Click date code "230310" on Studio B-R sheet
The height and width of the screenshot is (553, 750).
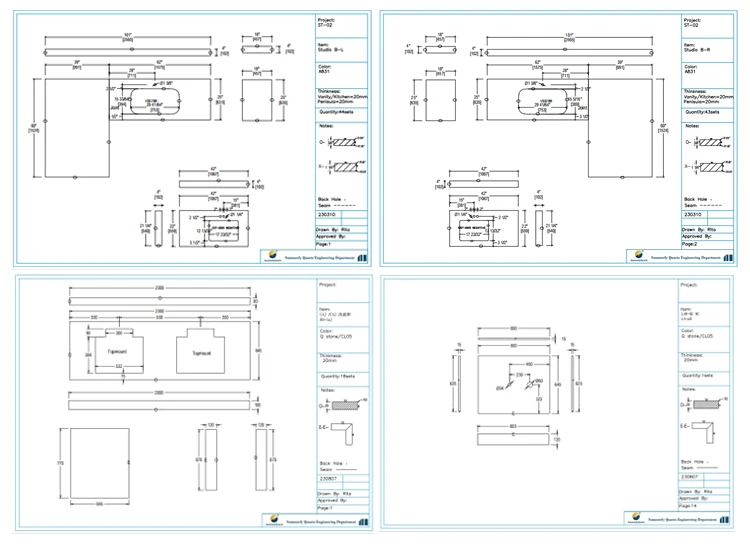click(x=693, y=214)
